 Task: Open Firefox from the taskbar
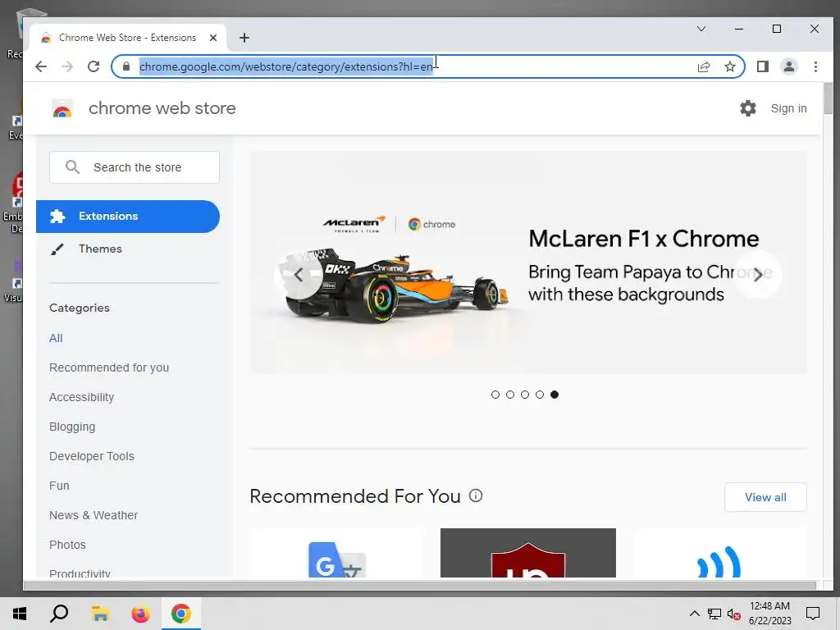140,614
